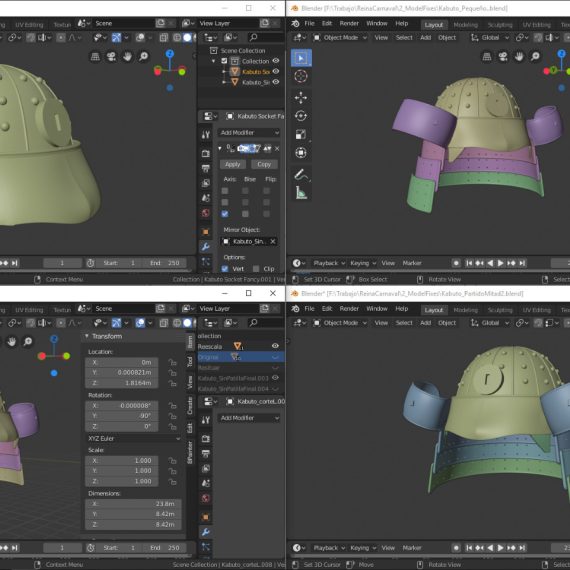Remove the Mirror modifier with its X button
This screenshot has width=570, height=570.
(277, 148)
